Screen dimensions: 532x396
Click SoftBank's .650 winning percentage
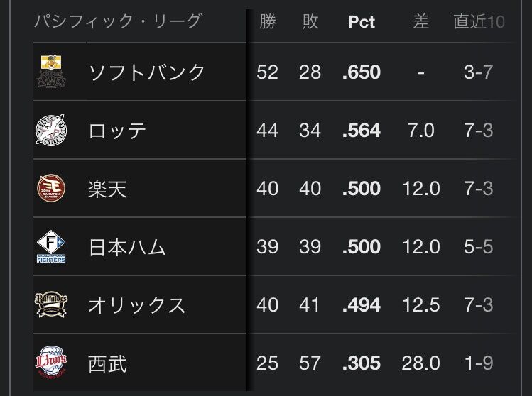(361, 72)
